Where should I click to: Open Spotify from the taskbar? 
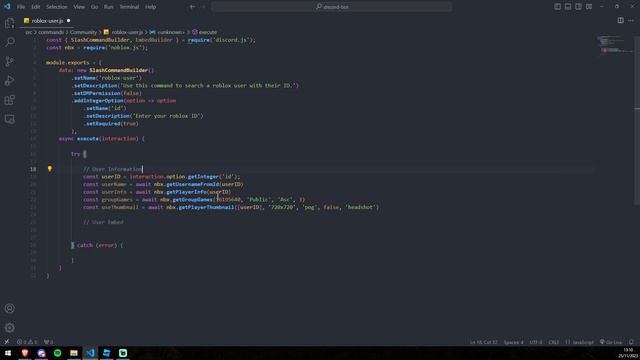[x=58, y=353]
